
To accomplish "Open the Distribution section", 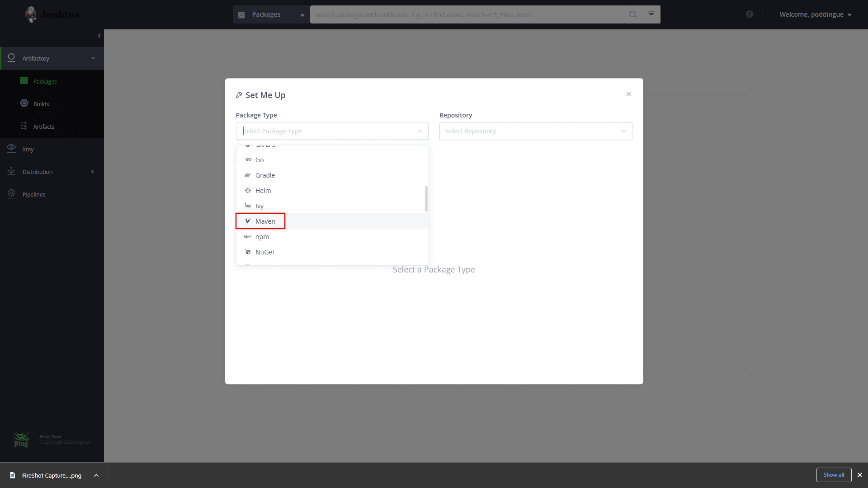I will click(38, 172).
